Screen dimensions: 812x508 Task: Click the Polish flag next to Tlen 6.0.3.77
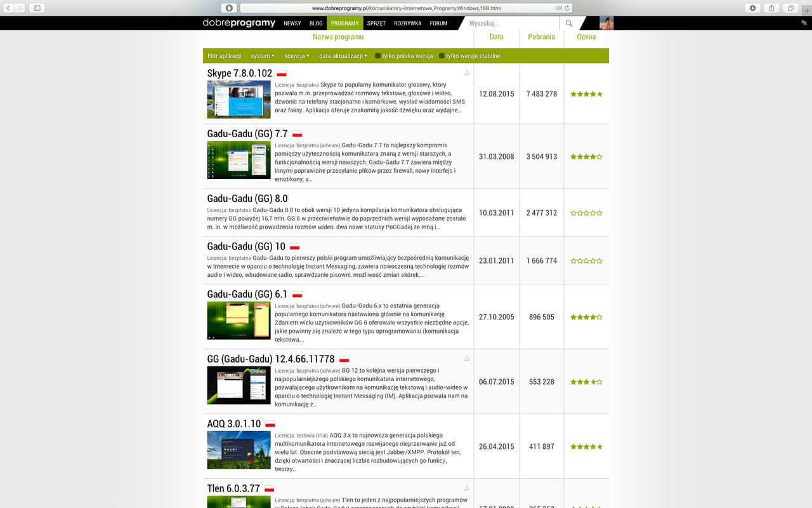click(269, 489)
